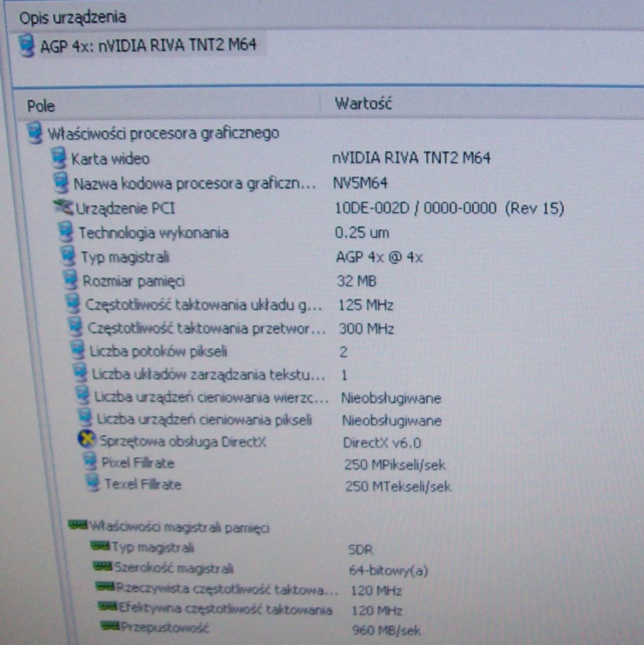
Task: Click icon next to Właściwości procesora graficznego
Action: 35,133
